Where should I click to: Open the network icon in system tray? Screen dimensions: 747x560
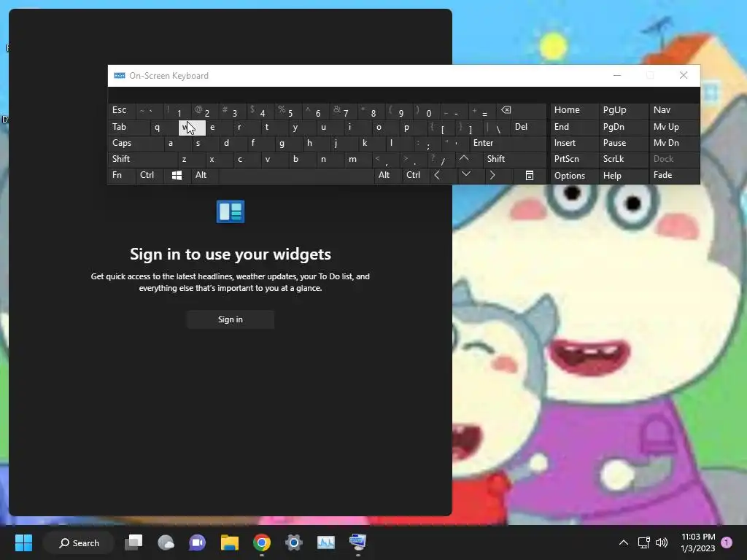[x=643, y=542]
